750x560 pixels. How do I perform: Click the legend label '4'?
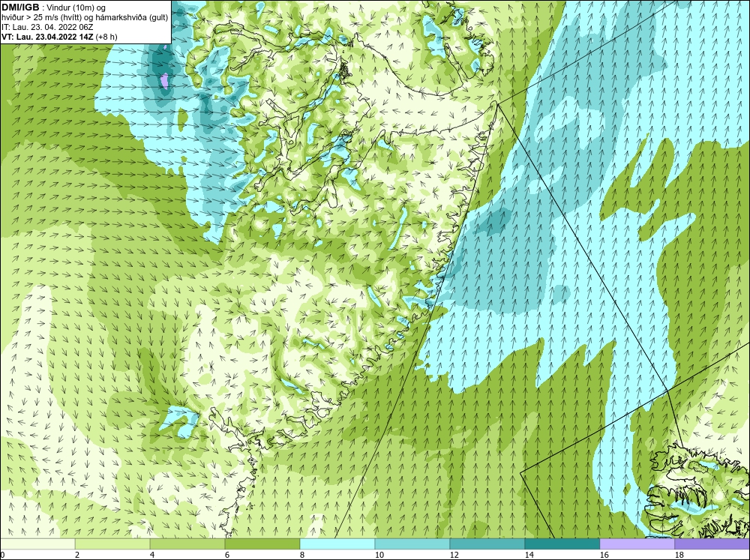(x=152, y=555)
